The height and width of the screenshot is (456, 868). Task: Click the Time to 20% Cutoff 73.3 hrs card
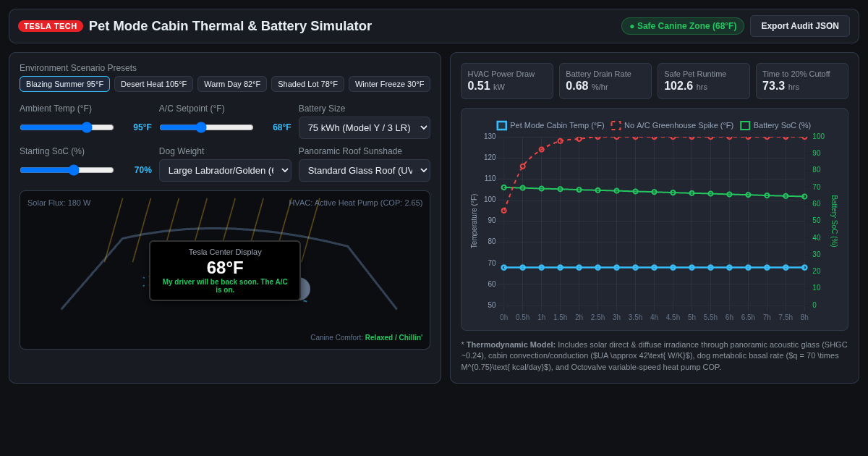(802, 81)
